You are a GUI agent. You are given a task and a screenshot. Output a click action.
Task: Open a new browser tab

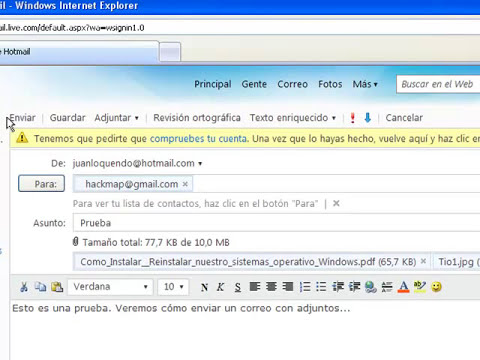[170, 52]
